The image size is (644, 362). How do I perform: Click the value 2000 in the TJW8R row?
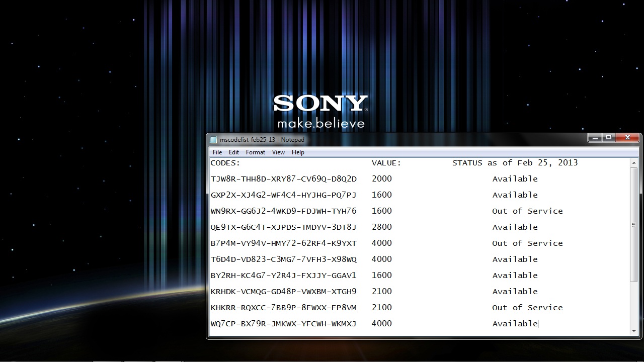(x=381, y=179)
